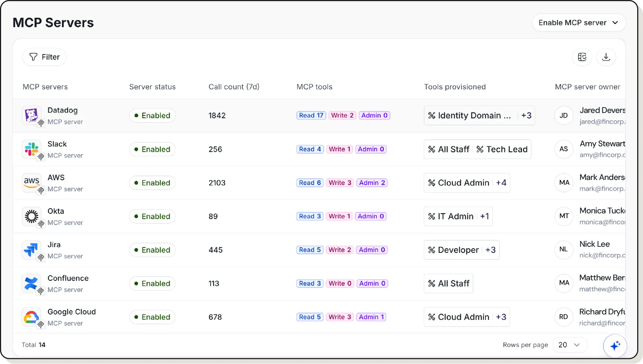Click the Tools provisioned column header
643x364 pixels.
click(x=455, y=87)
